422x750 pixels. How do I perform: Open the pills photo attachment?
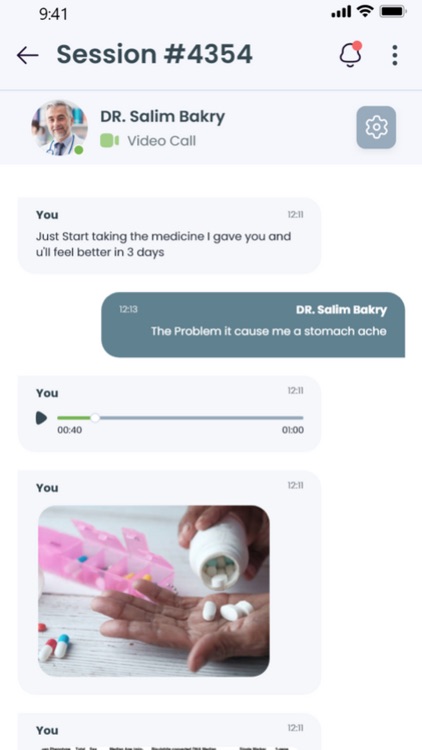tap(154, 591)
